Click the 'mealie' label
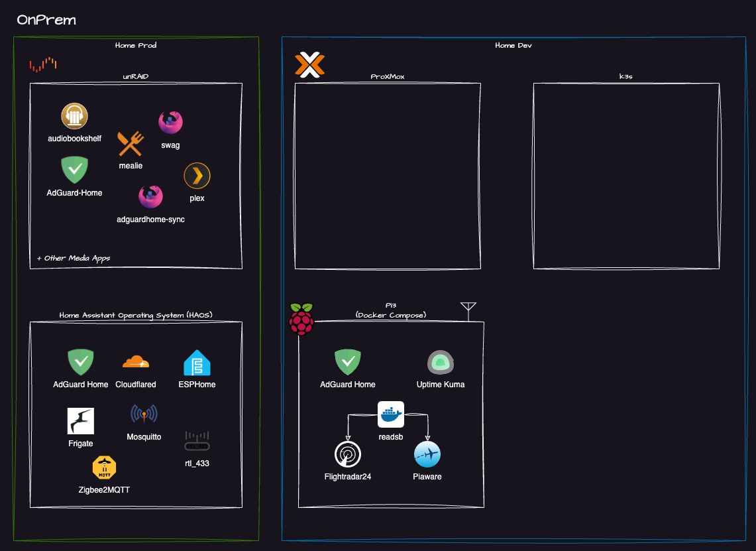 (x=131, y=166)
